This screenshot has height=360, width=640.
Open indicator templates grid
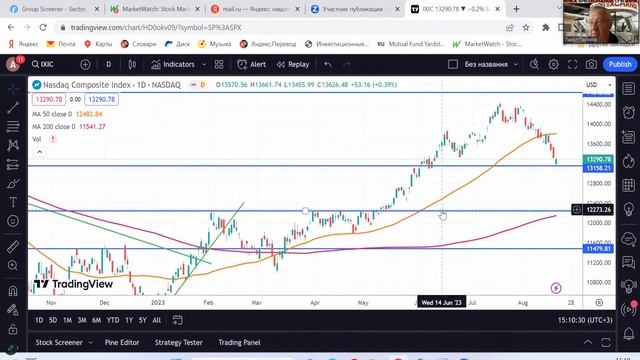219,64
